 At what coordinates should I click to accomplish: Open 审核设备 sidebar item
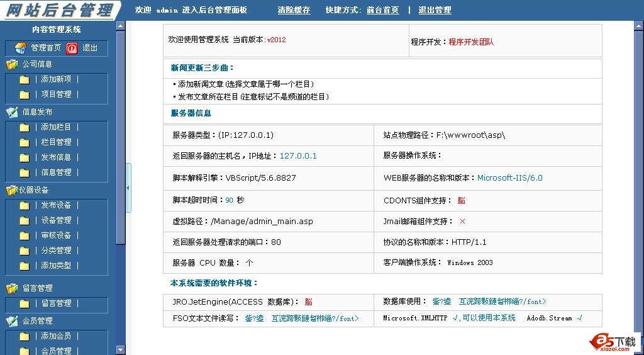click(x=56, y=235)
